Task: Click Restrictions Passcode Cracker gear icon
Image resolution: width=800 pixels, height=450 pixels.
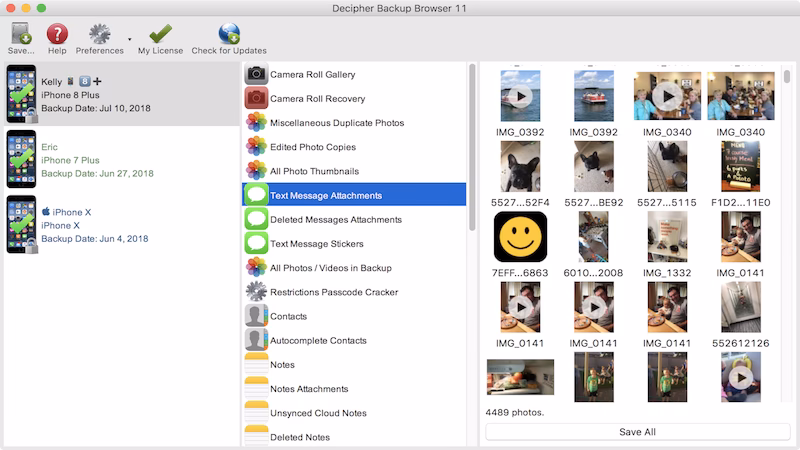Action: (256, 292)
